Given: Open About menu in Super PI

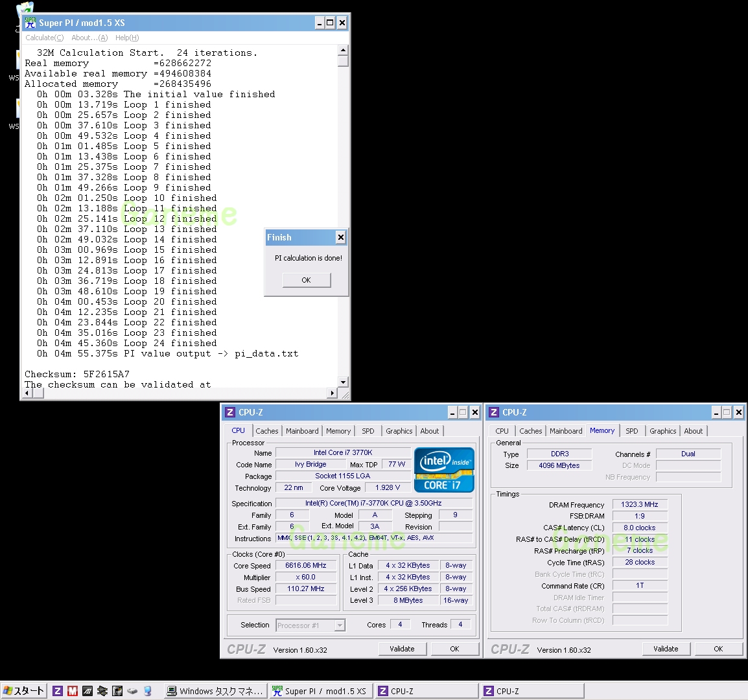Looking at the screenshot, I should [89, 38].
